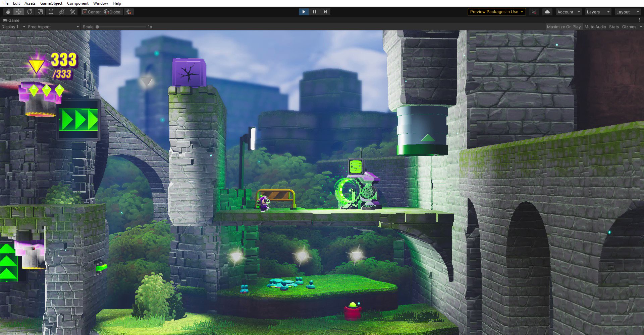644x335 pixels.
Task: Open the Edit menu
Action: point(16,3)
